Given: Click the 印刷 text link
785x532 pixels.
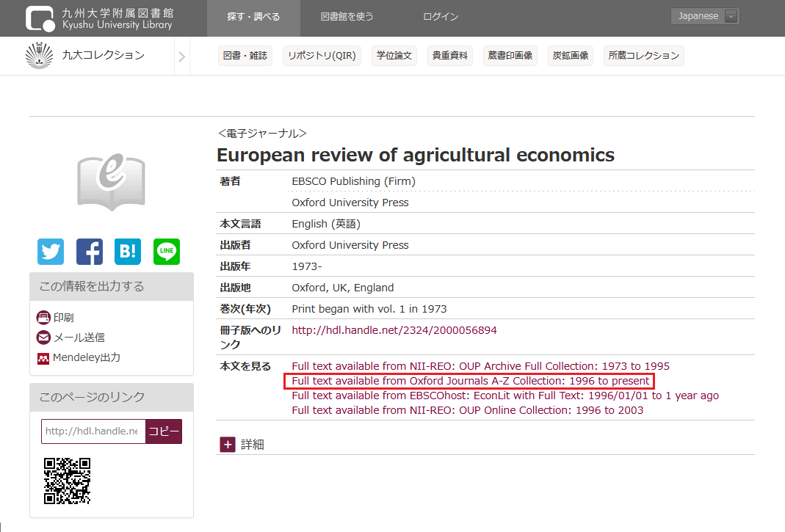Looking at the screenshot, I should pos(64,317).
